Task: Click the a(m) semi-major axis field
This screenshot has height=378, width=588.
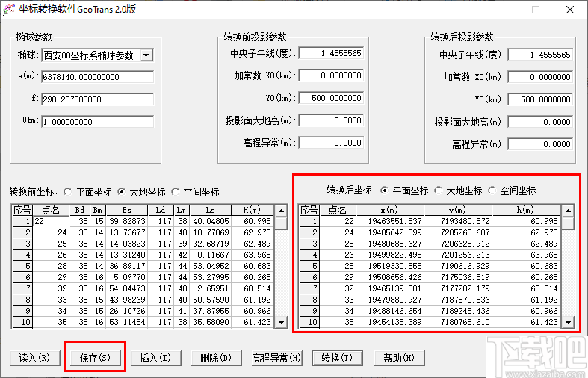Action: (x=97, y=77)
